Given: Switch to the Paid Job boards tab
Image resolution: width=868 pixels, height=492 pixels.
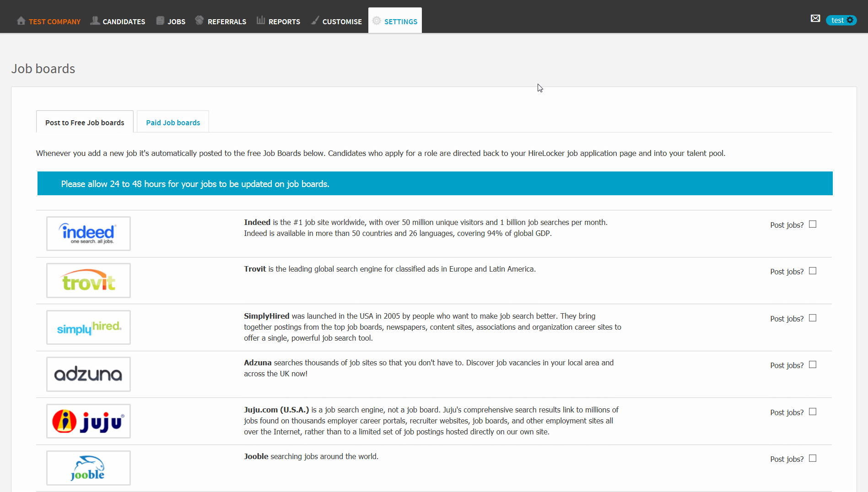Looking at the screenshot, I should click(x=173, y=122).
